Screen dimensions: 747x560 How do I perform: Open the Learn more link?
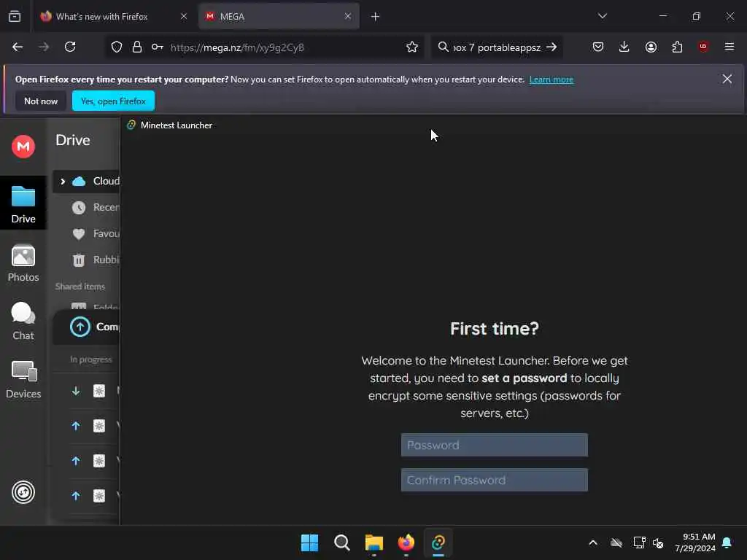pos(551,79)
